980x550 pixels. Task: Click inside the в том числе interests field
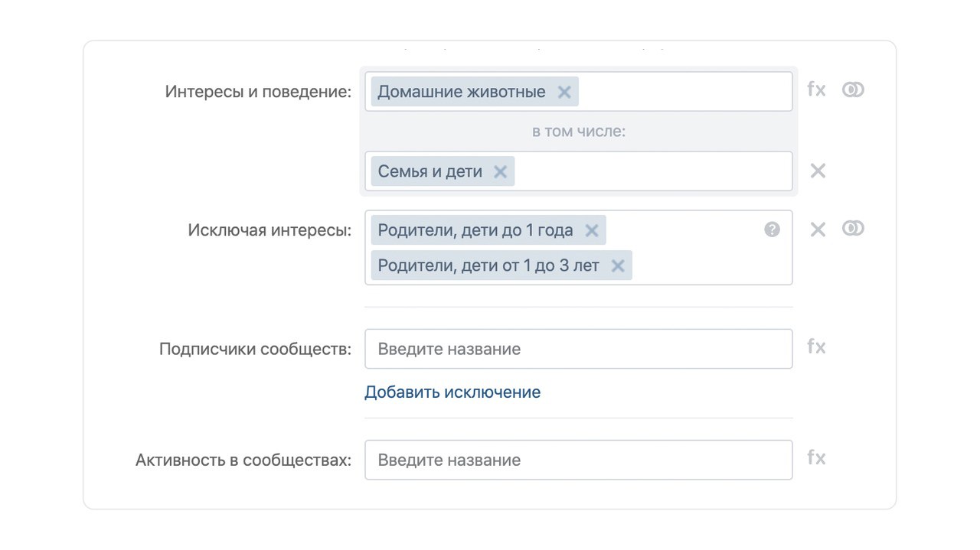pyautogui.click(x=579, y=171)
